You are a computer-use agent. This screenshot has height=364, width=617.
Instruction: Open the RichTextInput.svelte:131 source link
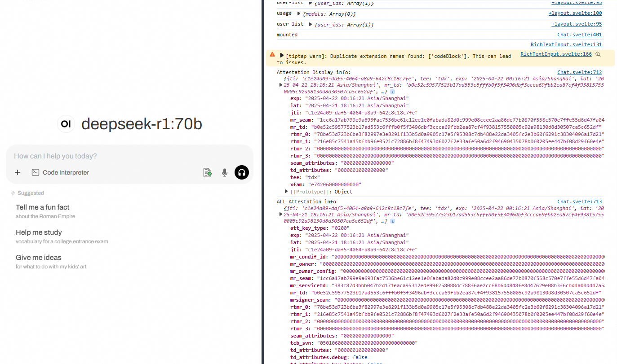tap(566, 44)
